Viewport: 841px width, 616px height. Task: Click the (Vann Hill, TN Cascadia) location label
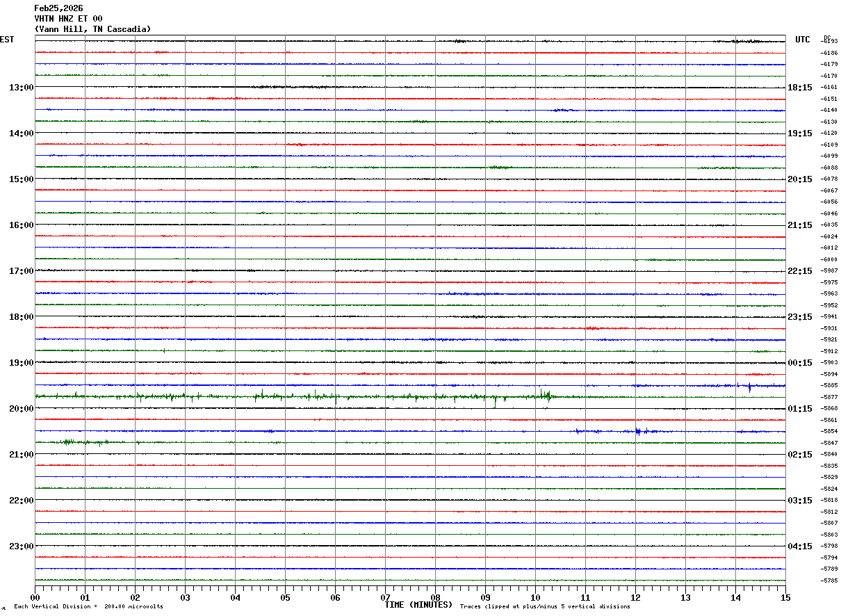[x=92, y=29]
